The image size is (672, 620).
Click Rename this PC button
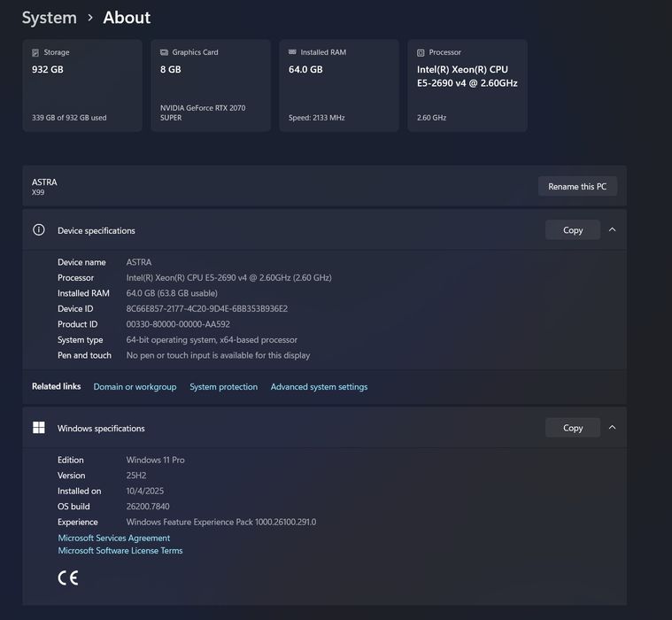(x=577, y=186)
